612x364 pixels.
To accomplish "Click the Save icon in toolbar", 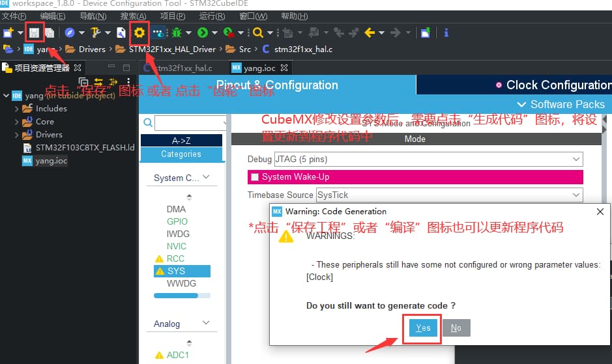I will (x=35, y=32).
